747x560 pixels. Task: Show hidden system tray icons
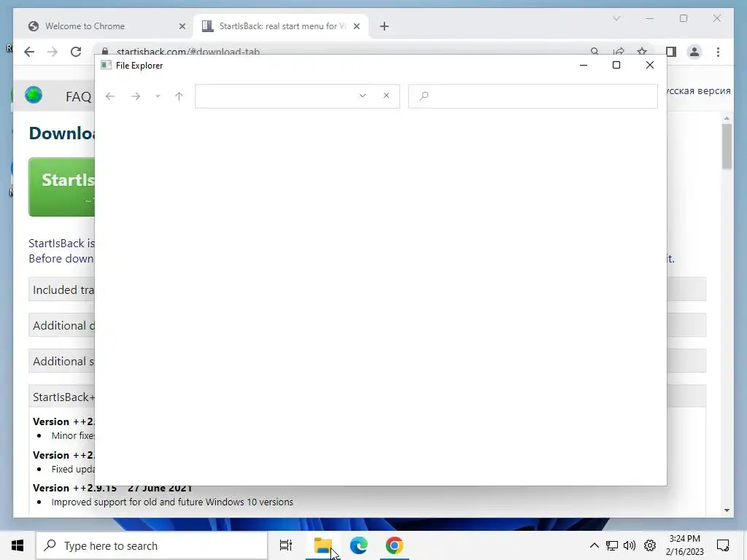[594, 545]
